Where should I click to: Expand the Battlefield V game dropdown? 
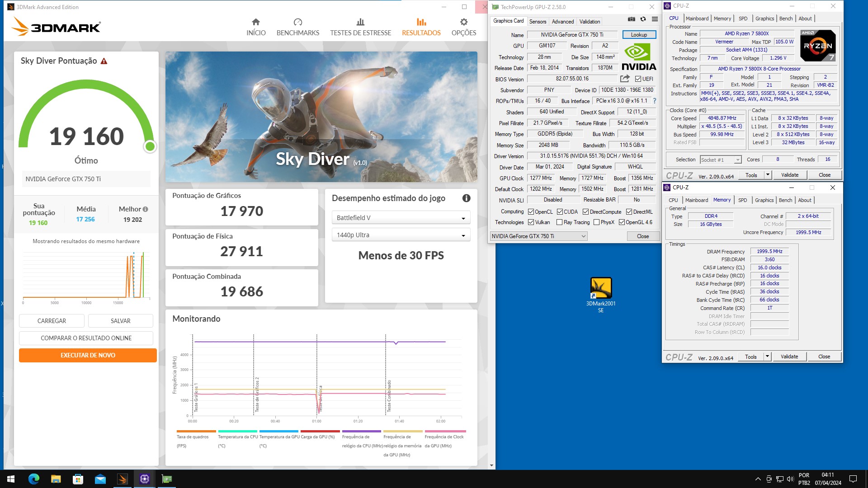pyautogui.click(x=401, y=218)
